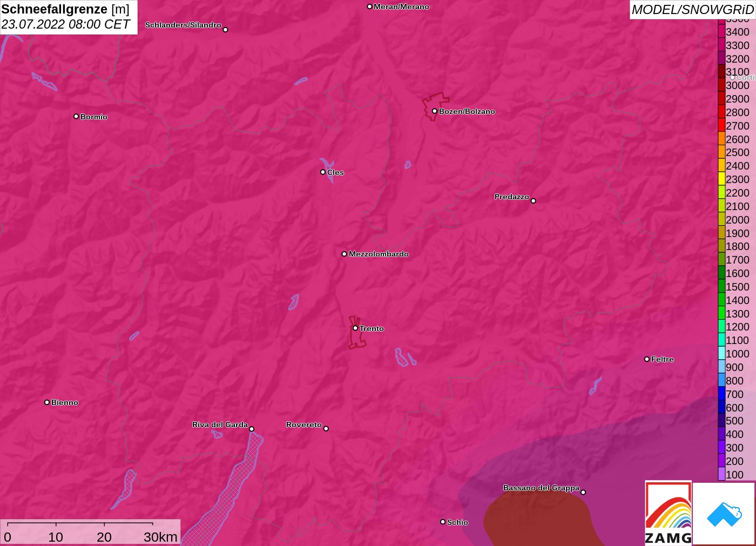Click the blue cloud house logo
This screenshot has width=756, height=546.
click(x=724, y=514)
